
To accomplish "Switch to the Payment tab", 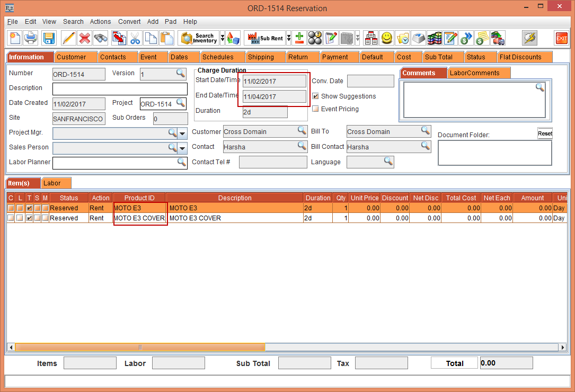I will tap(339, 57).
